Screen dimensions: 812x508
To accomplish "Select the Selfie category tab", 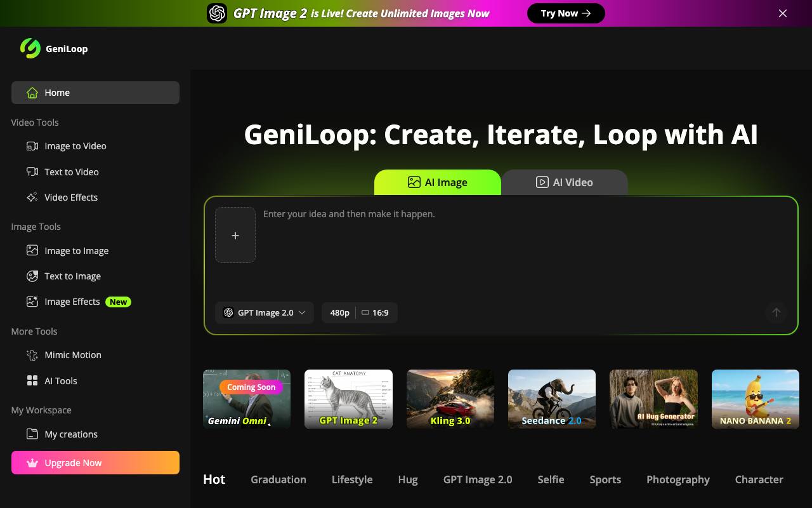I will point(551,479).
